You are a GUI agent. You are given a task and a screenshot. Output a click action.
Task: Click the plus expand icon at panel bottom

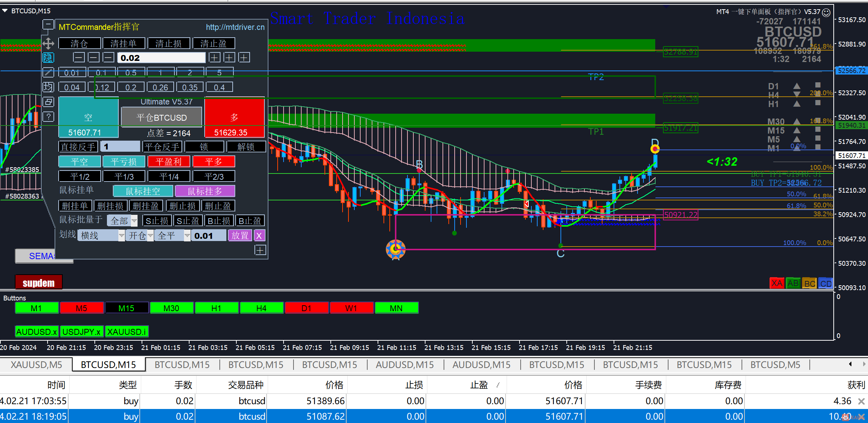point(260,250)
